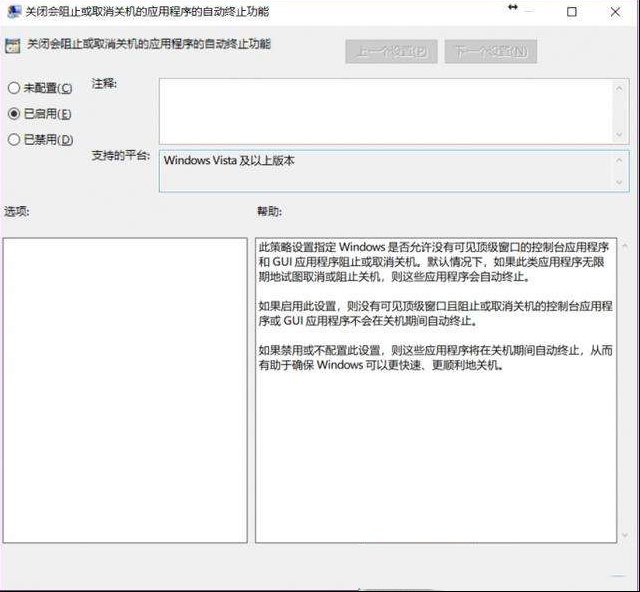Click the window icon in the title bar
Image resolution: width=640 pixels, height=592 pixels.
click(14, 11)
